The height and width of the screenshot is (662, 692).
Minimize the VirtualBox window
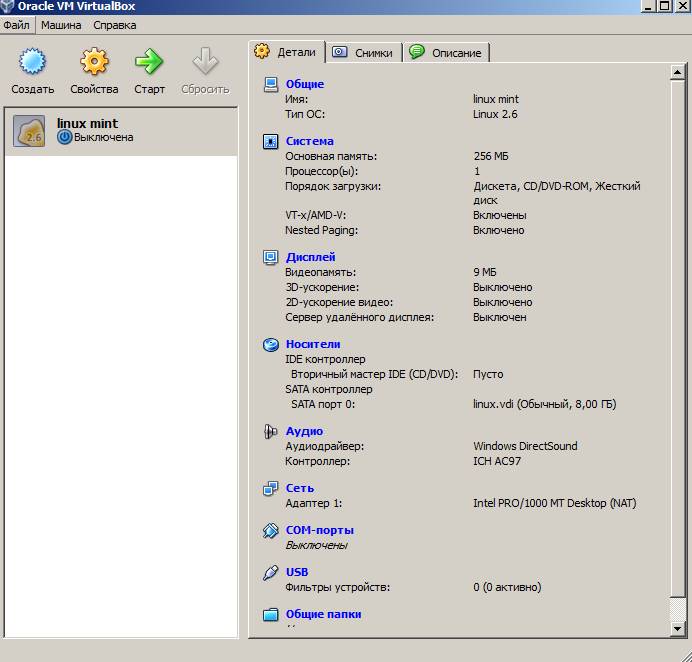[648, 6]
